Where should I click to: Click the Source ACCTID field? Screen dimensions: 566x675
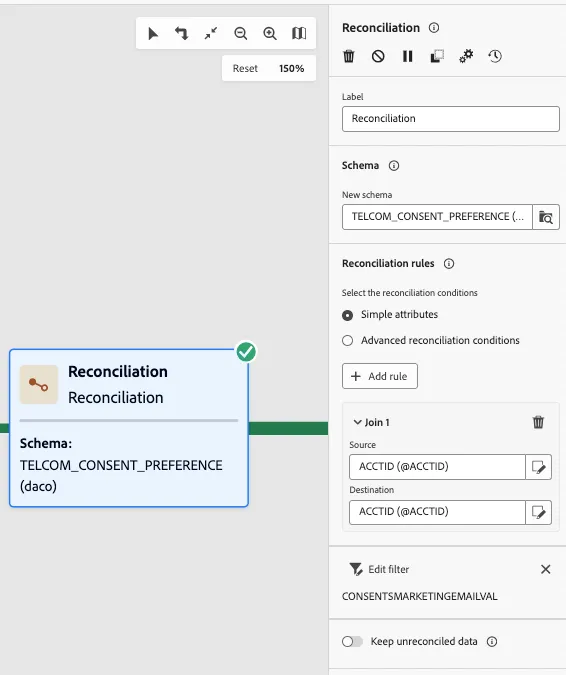coord(437,467)
